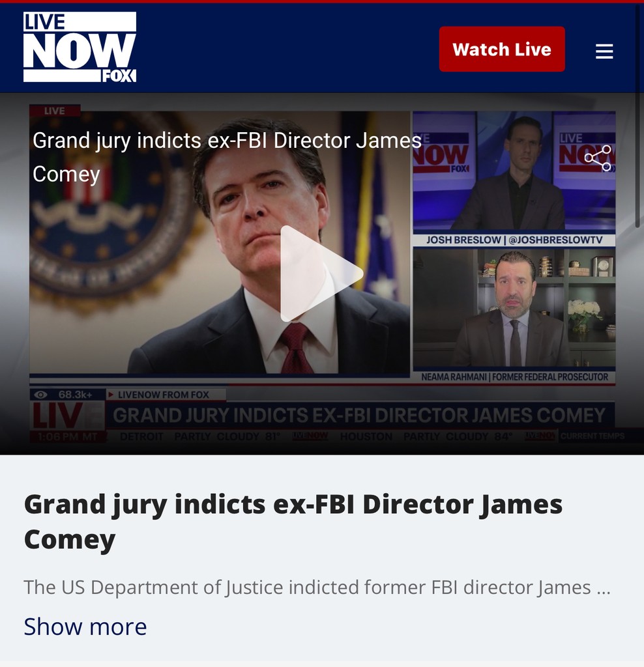Click the video title overlay text
This screenshot has height=667, width=644.
[x=227, y=157]
